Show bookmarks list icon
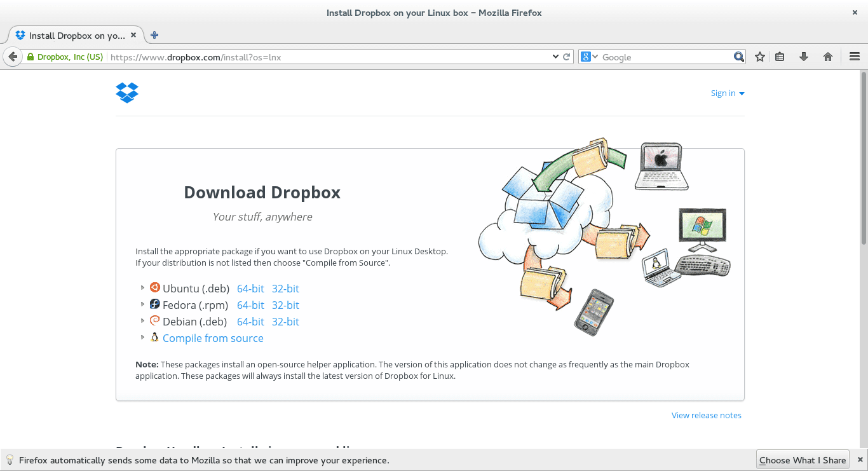868x471 pixels. pyautogui.click(x=780, y=57)
